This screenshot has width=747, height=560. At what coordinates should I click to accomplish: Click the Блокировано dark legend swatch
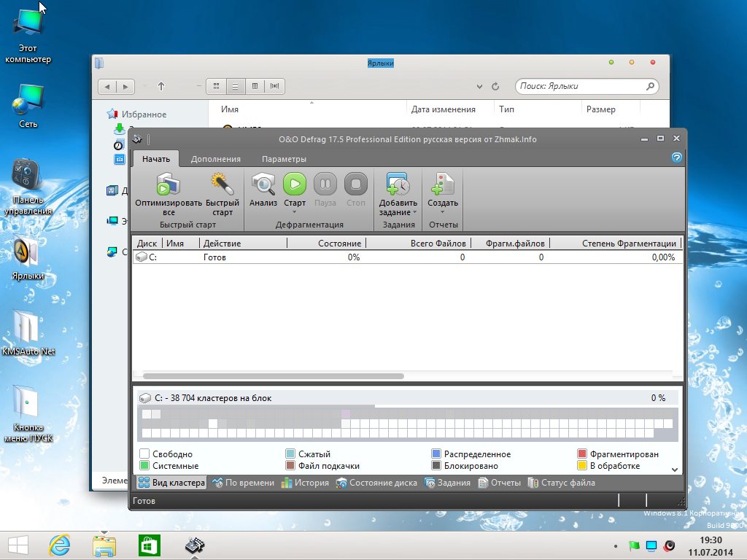click(x=436, y=466)
